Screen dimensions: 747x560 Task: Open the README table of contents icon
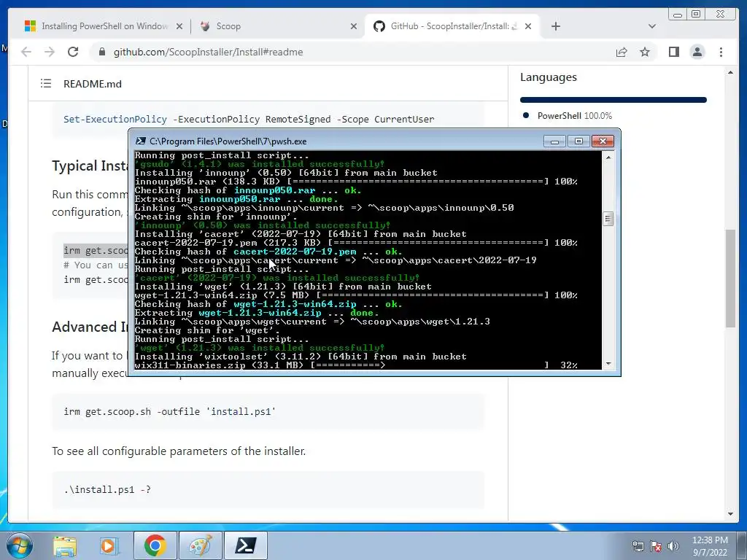click(x=46, y=83)
